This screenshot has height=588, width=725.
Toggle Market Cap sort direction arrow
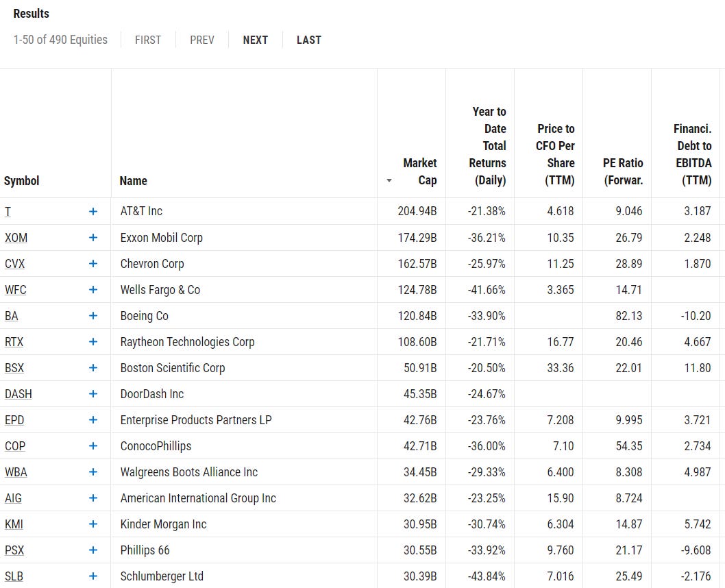click(389, 181)
